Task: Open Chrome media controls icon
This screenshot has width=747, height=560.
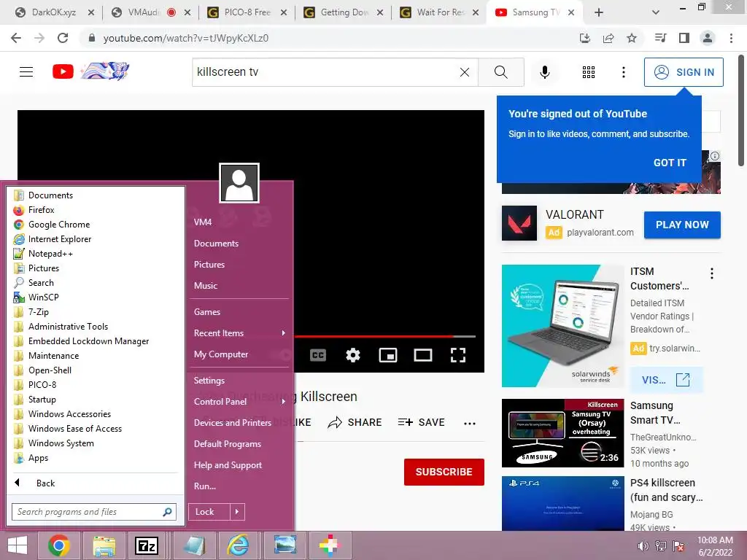Action: tap(660, 38)
